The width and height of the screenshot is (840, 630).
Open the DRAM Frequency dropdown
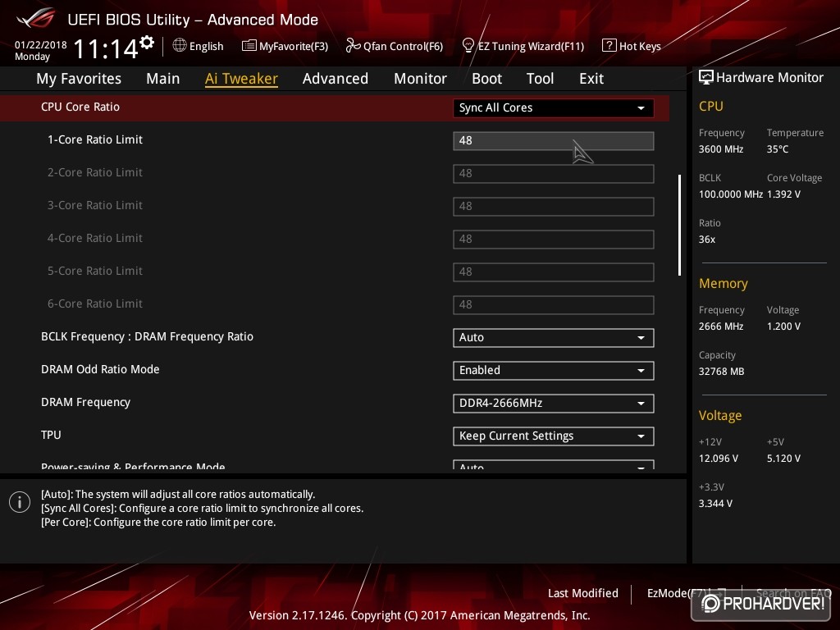point(553,403)
